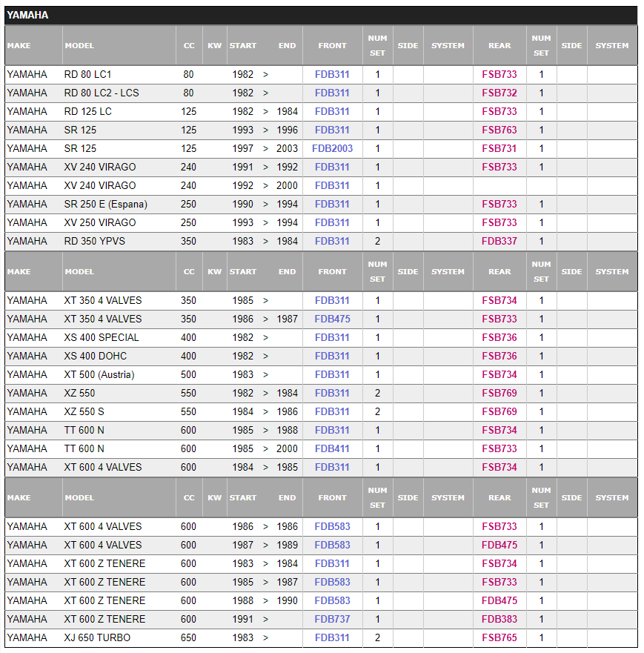This screenshot has width=644, height=653.
Task: Click FSB769 rear link in 1982 XZ 550 row
Action: [499, 393]
